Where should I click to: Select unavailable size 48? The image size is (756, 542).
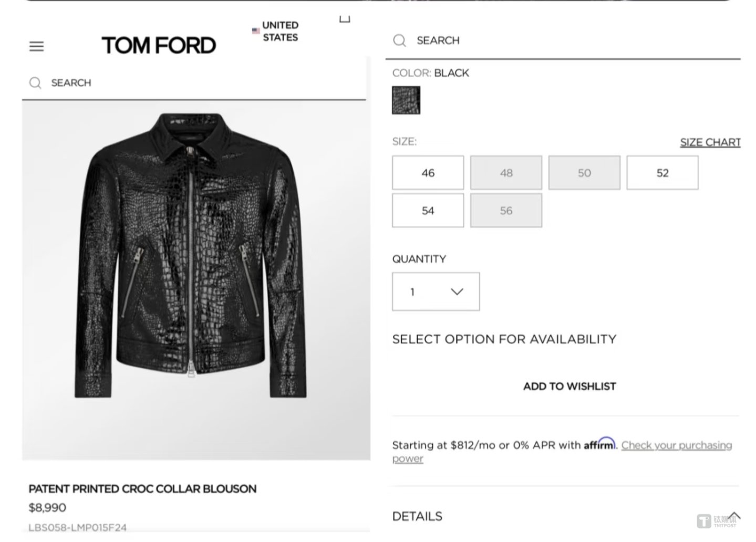pos(506,173)
